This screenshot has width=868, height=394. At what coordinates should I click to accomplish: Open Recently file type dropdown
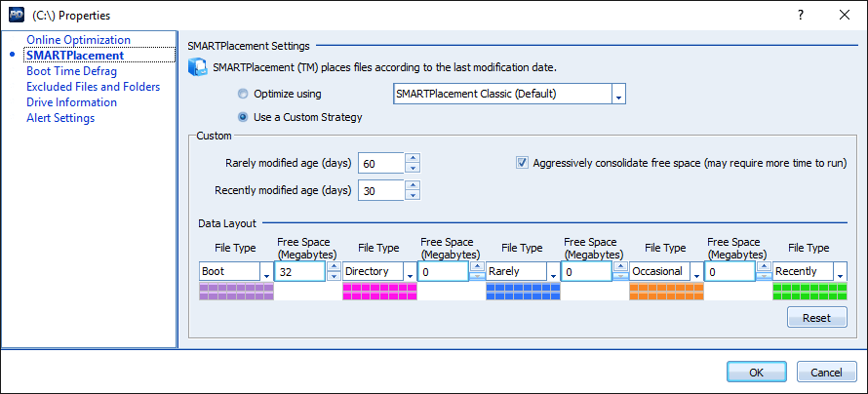pos(840,272)
